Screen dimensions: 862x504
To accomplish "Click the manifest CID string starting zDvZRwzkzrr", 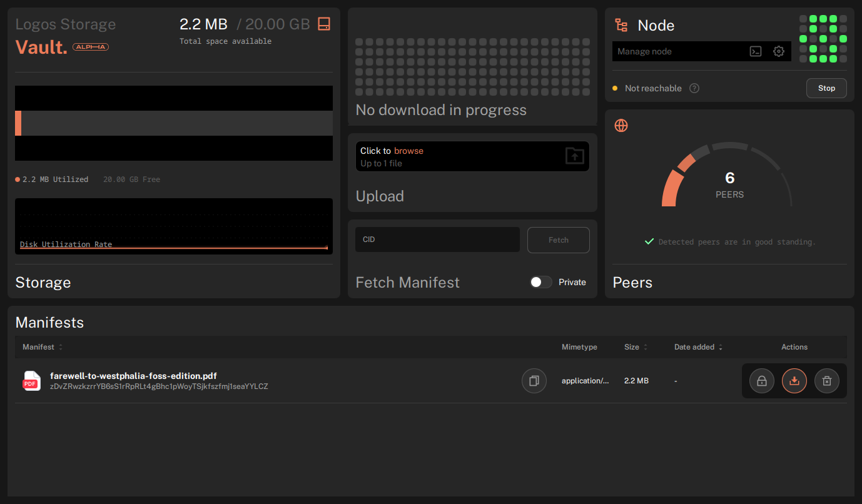I will coord(159,386).
